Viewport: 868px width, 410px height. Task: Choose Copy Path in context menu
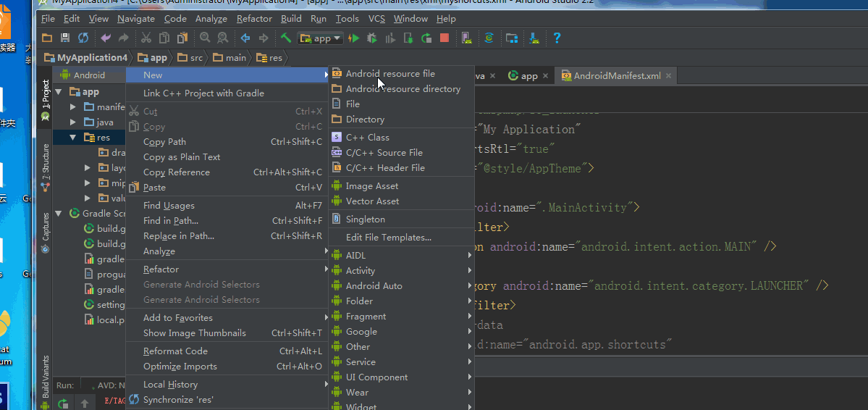(x=227, y=142)
